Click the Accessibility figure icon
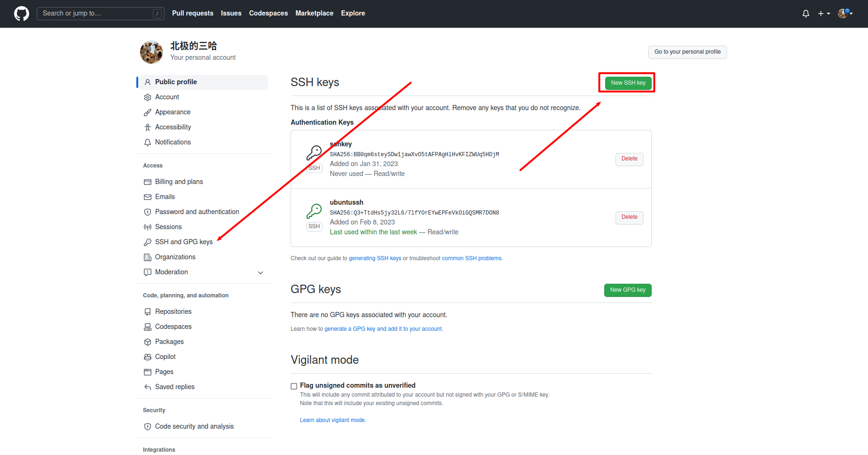 (148, 128)
